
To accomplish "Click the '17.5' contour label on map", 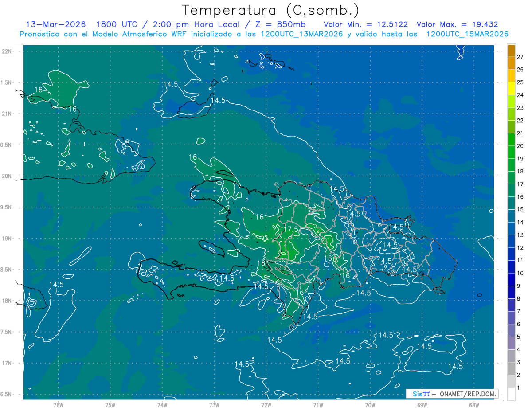I will point(290,229).
